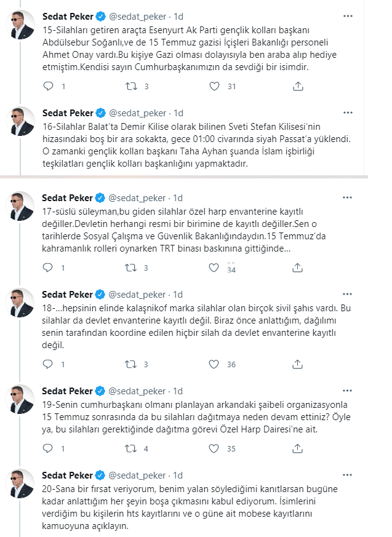Share tweet number 15
The height and width of the screenshot is (537, 392).
tap(298, 86)
